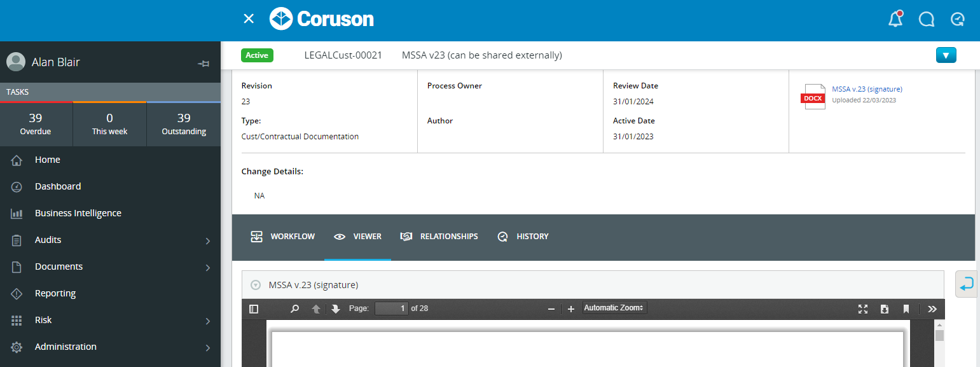Click the Risk grid icon

point(17,320)
